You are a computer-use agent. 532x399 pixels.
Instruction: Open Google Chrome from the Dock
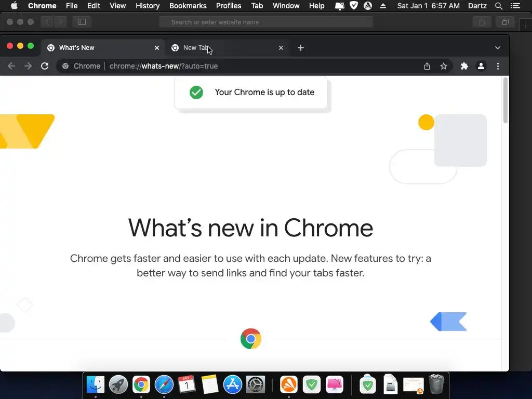click(141, 384)
